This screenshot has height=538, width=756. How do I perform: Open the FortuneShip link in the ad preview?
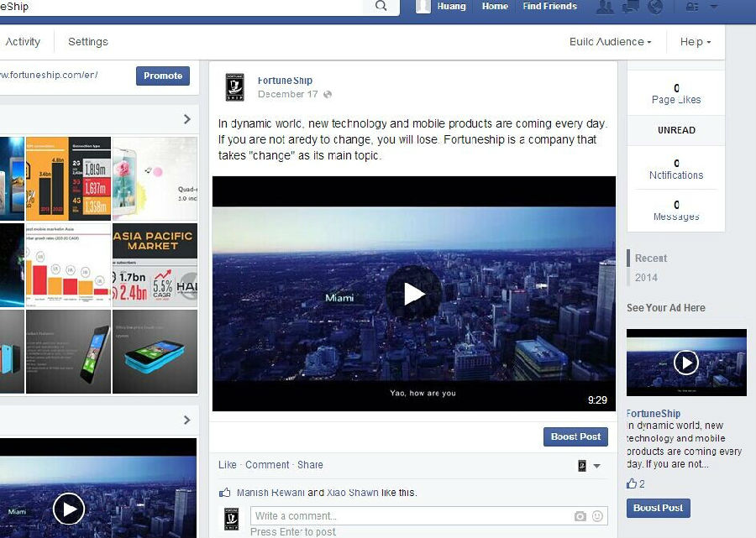pyautogui.click(x=654, y=413)
